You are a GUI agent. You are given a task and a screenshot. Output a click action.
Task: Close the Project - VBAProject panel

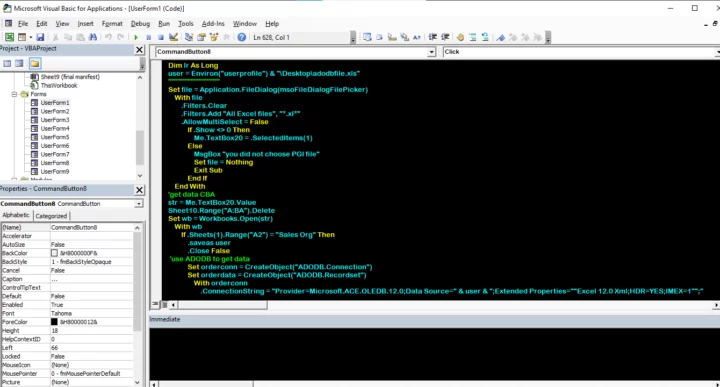click(x=139, y=50)
